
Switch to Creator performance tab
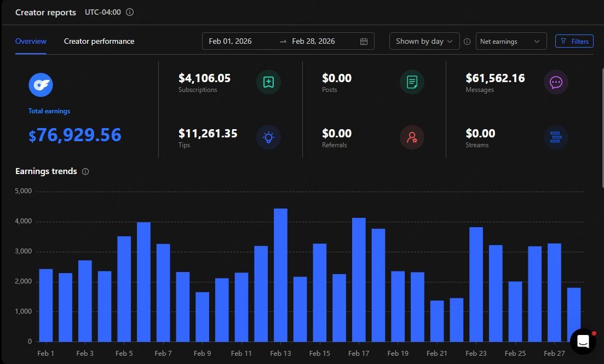[99, 42]
